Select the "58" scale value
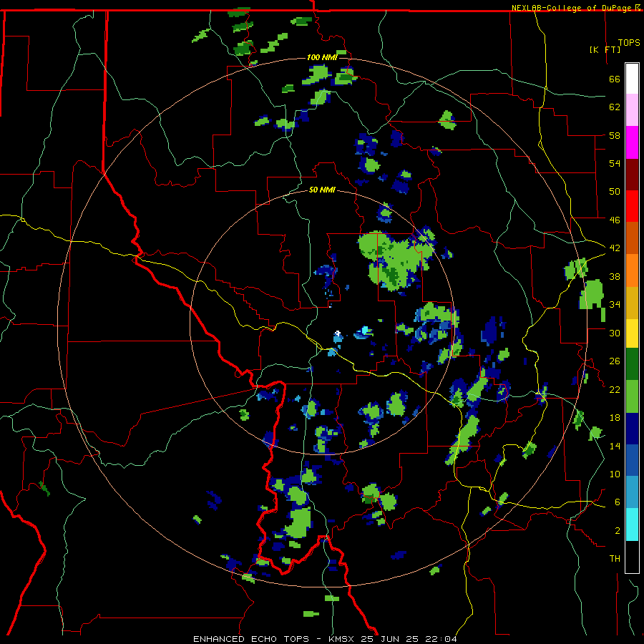 coord(615,135)
